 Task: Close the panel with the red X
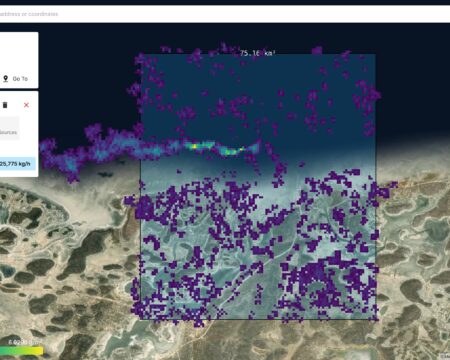26,105
